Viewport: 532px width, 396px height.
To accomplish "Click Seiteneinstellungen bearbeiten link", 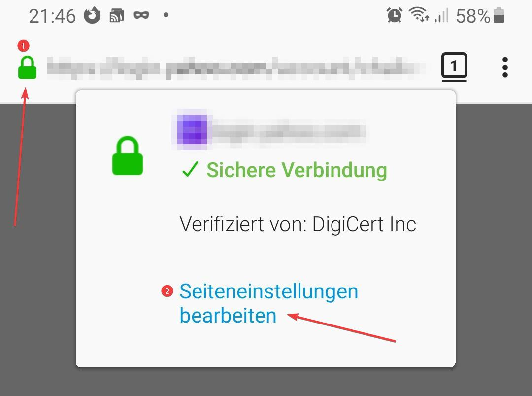I will [269, 303].
